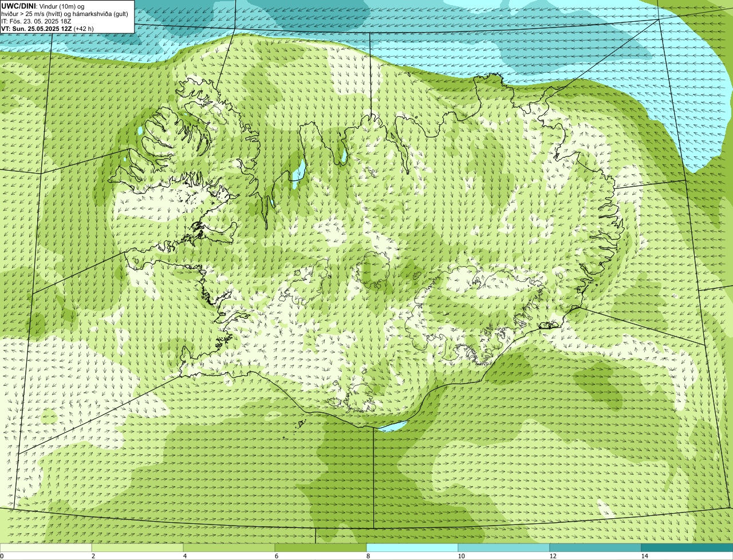The width and height of the screenshot is (733, 560).
Task: Click the 4–6 m/s legend color swatch
Action: [229, 547]
